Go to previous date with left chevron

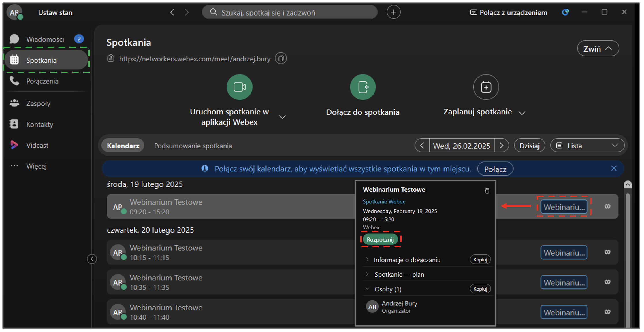click(422, 146)
